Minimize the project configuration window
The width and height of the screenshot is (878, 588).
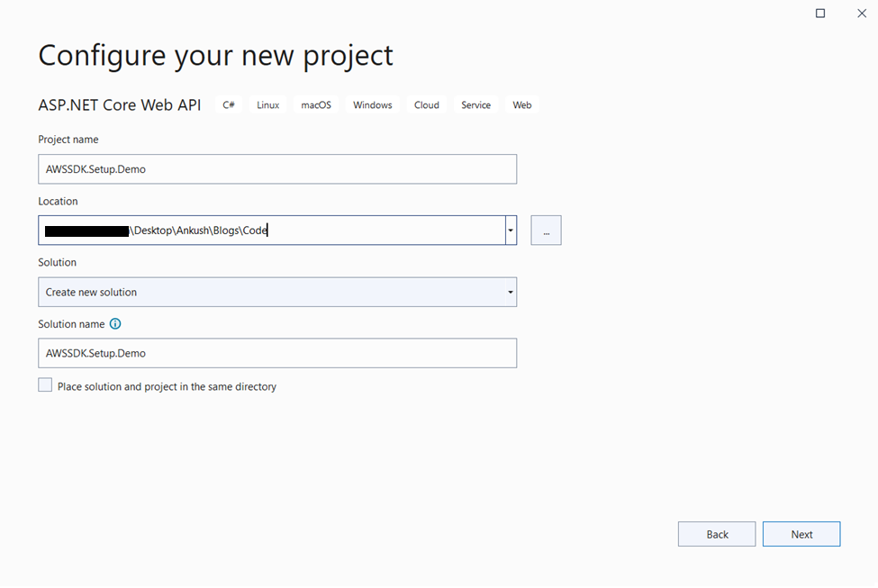pyautogui.click(x=819, y=14)
